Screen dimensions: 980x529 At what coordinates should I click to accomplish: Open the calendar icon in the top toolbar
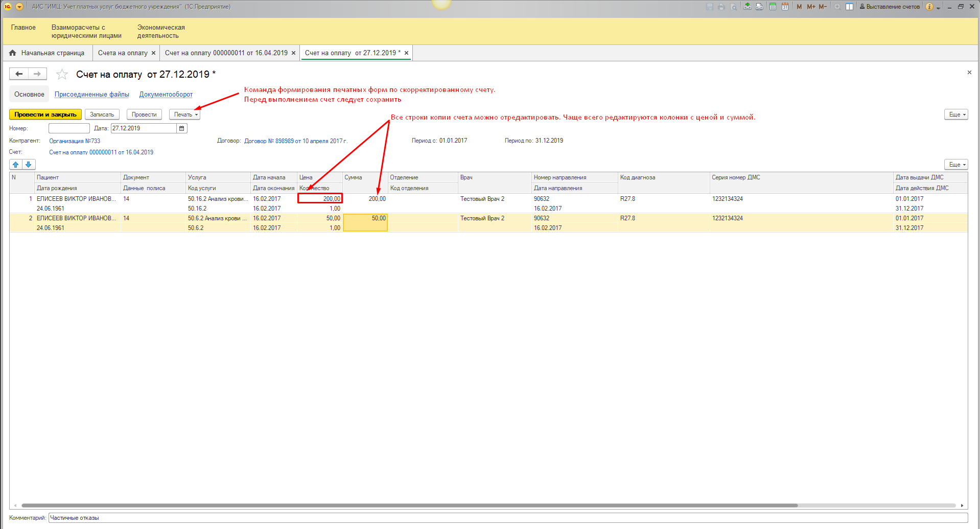pyautogui.click(x=785, y=7)
